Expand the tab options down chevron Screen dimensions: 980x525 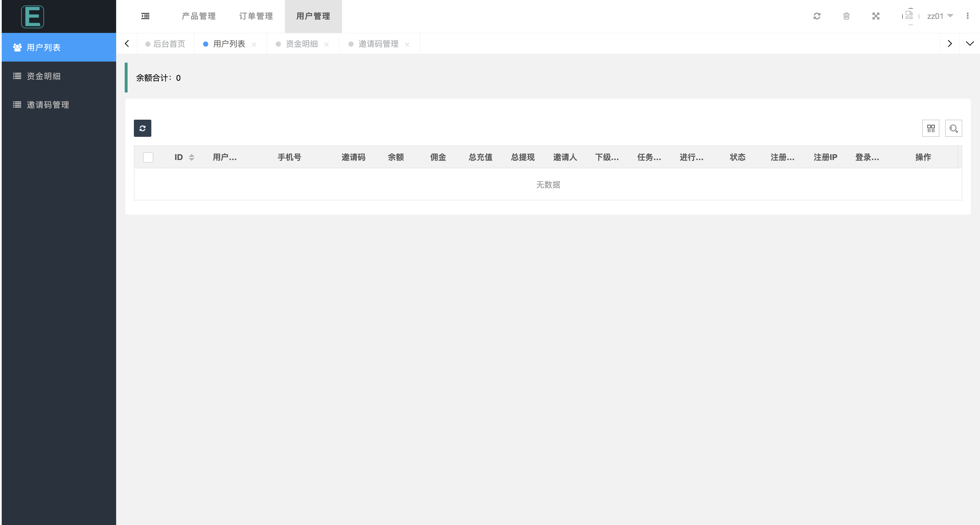click(x=969, y=44)
